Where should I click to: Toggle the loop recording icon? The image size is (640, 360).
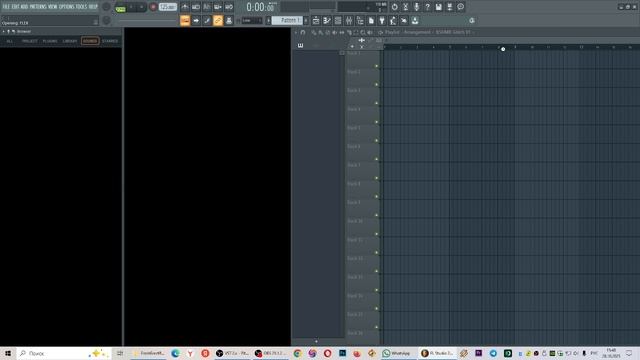point(229,7)
